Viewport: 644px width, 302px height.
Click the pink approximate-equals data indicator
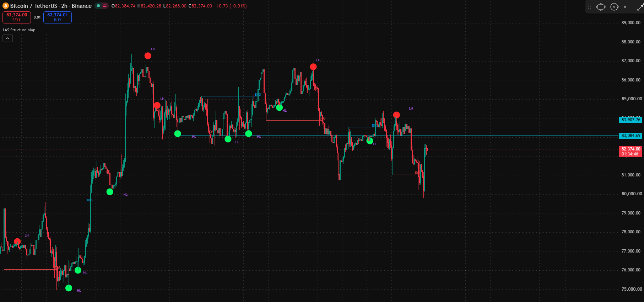tap(105, 6)
